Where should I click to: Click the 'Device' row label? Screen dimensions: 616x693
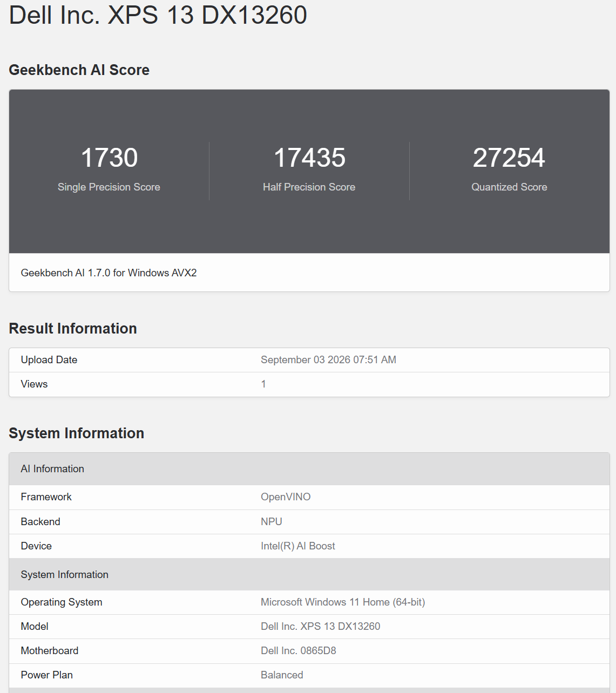click(36, 546)
